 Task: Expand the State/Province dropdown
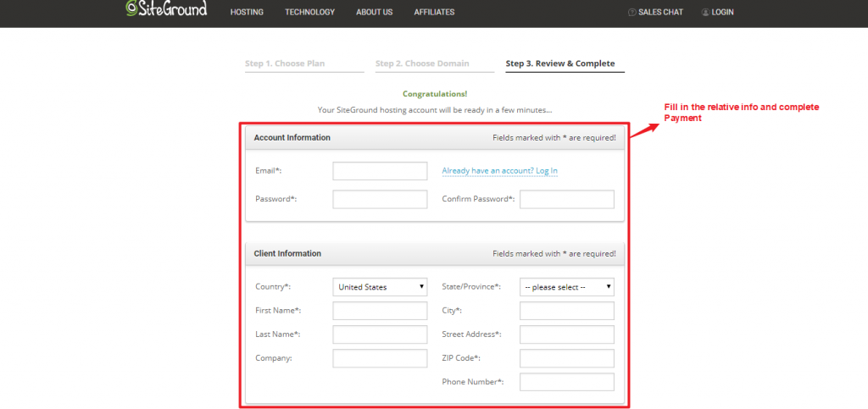(x=566, y=287)
